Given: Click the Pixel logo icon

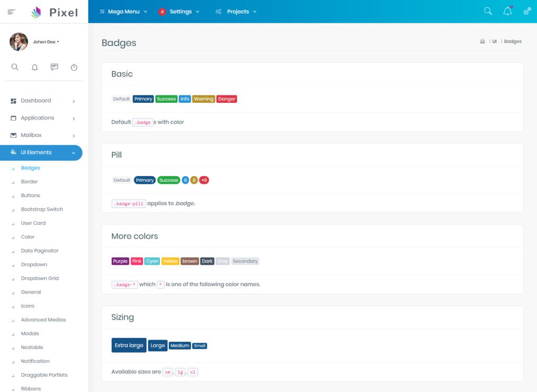Looking at the screenshot, I should click(36, 13).
